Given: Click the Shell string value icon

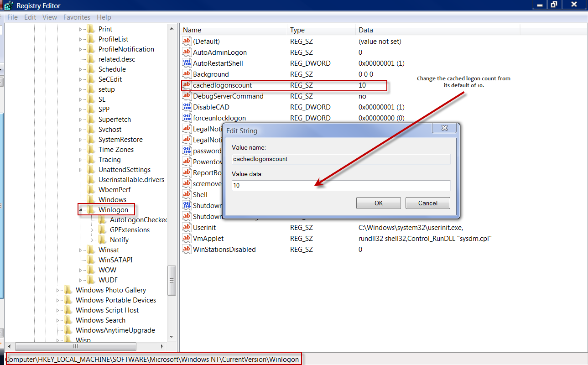Looking at the screenshot, I should coord(187,194).
